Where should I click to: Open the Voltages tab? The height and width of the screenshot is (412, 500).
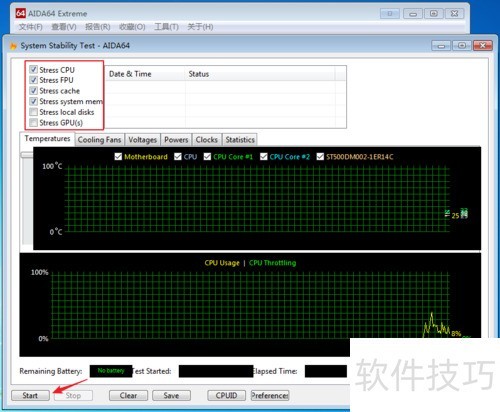point(142,140)
